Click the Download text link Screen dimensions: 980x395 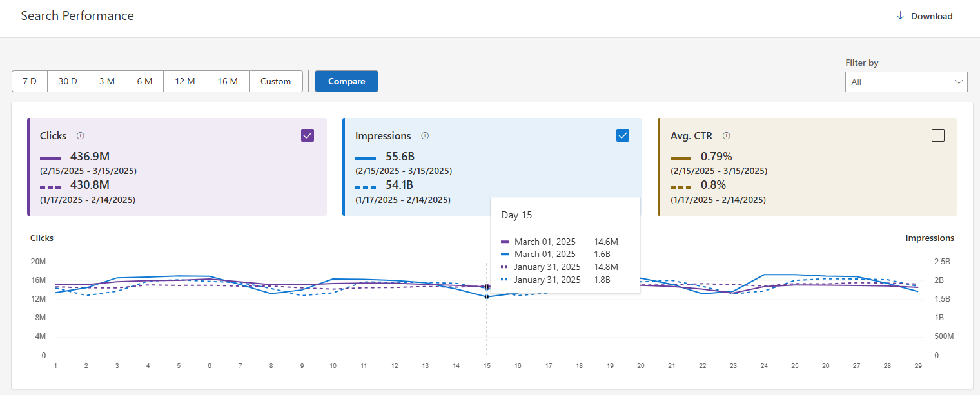pos(931,17)
